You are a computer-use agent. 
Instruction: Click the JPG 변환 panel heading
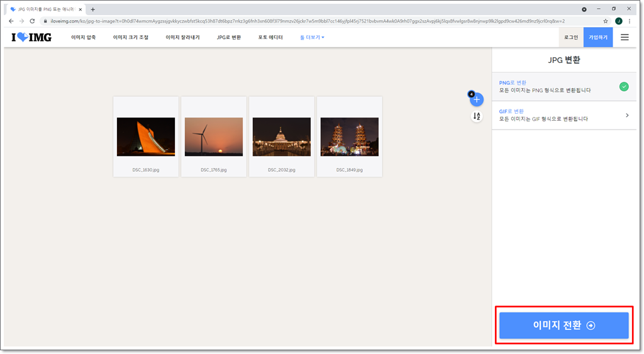coord(564,60)
